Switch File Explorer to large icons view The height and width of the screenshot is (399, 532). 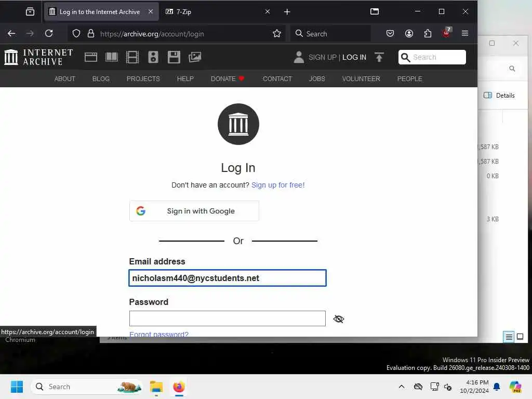[520, 337]
